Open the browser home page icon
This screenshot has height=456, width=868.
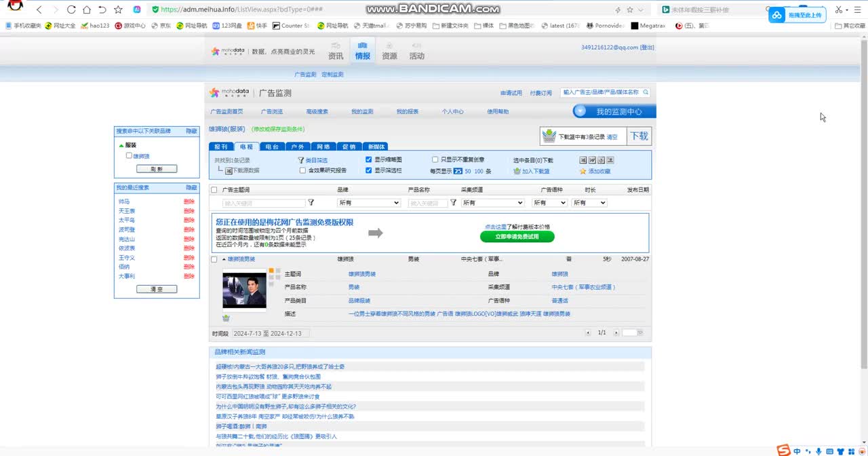87,9
